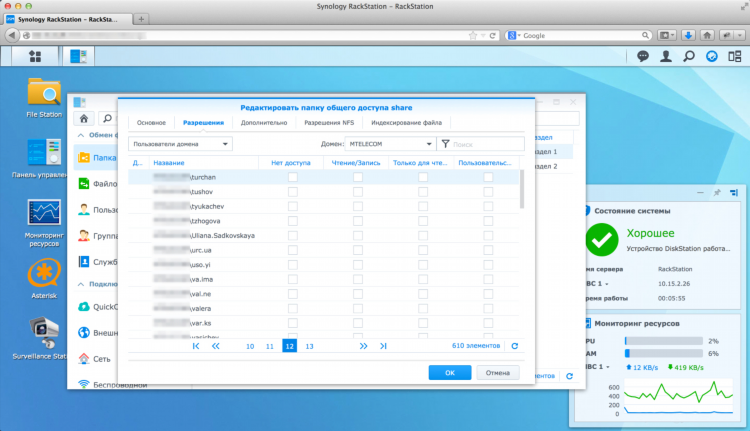The image size is (750, 431).
Task: Click Control Panel search icon
Action: 108,118
